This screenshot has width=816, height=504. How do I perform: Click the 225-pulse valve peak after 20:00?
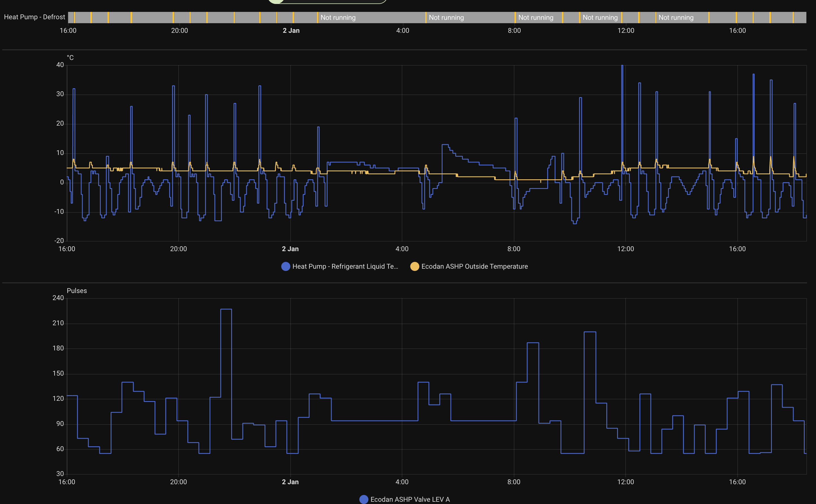pyautogui.click(x=226, y=309)
